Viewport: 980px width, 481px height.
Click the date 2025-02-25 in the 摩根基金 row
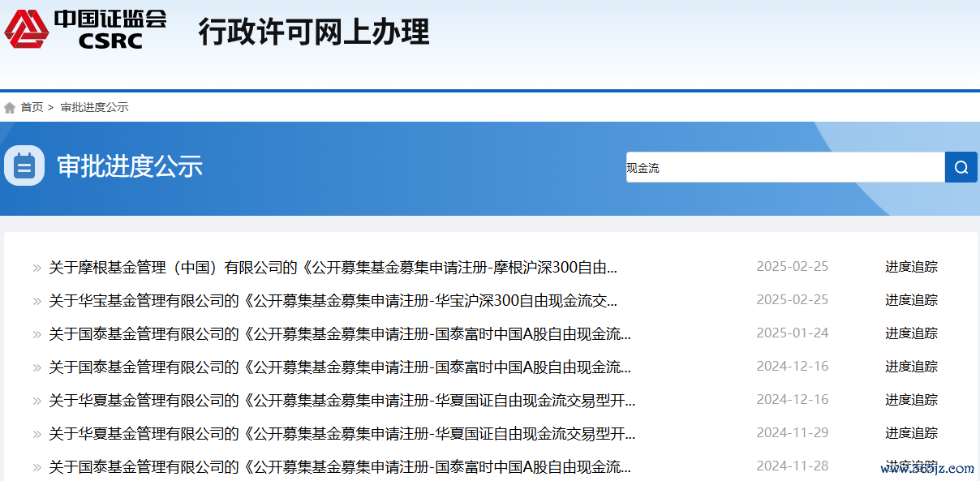(x=793, y=267)
